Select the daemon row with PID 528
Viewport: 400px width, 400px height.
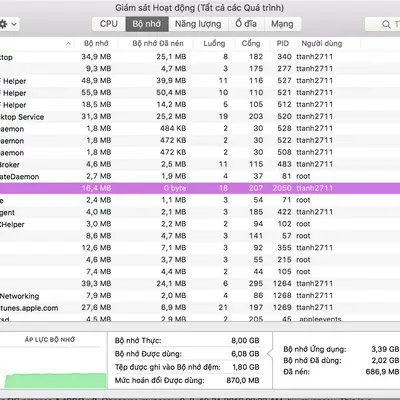point(200,128)
